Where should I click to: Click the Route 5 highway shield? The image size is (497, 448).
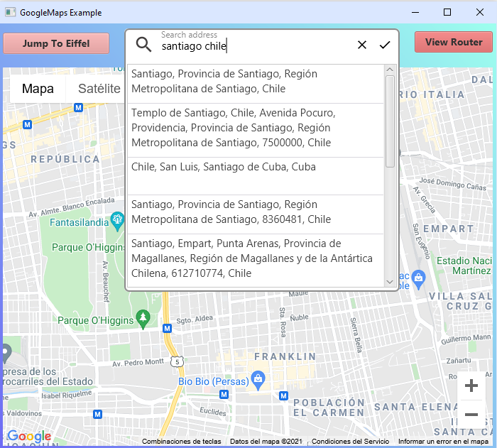[177, 362]
